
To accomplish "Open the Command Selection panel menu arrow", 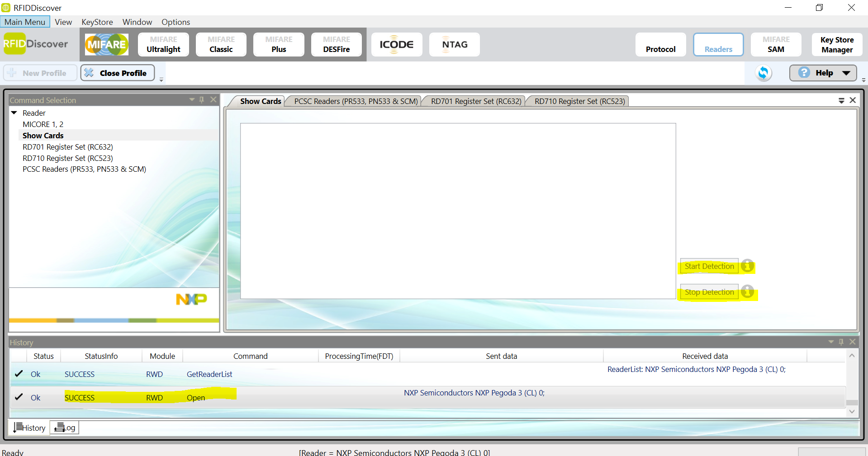I will 192,99.
